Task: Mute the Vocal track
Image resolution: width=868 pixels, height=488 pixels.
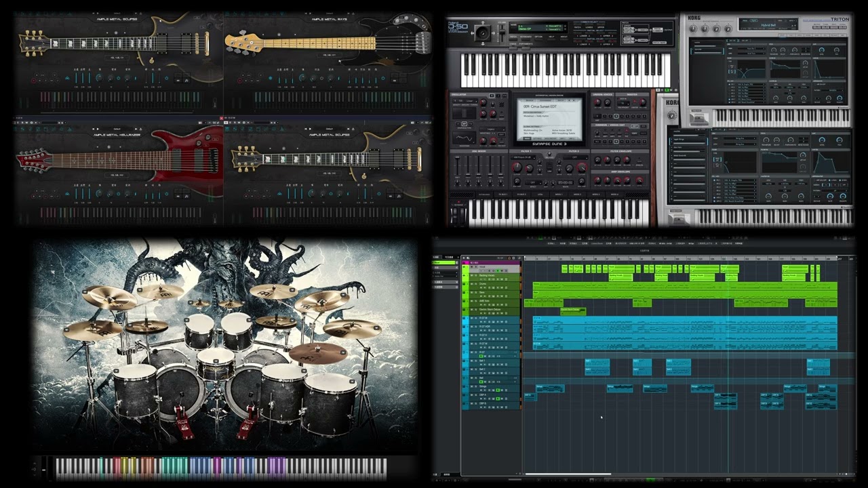Action: coord(471,266)
